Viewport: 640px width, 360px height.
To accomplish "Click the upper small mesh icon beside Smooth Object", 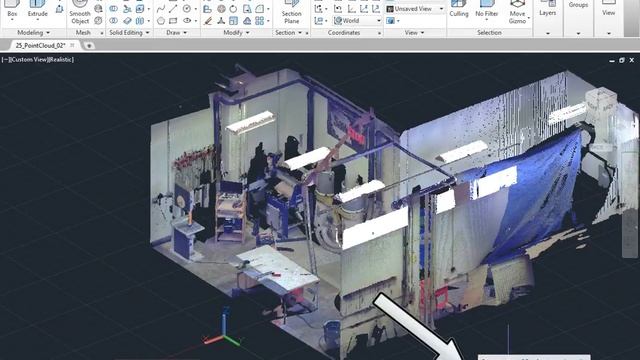I will point(98,8).
